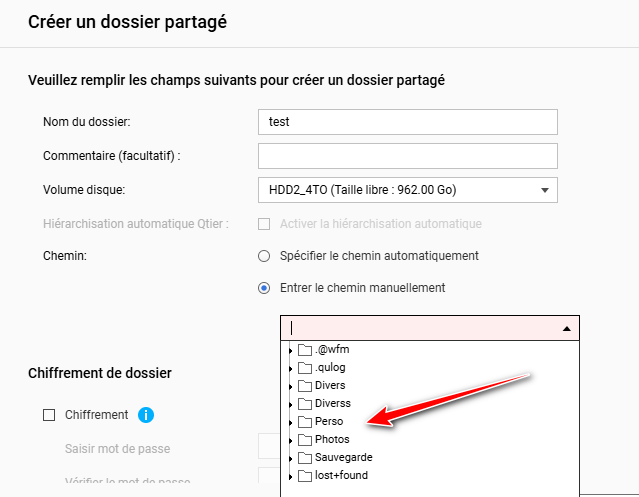Click the Divers folder icon

coord(305,386)
